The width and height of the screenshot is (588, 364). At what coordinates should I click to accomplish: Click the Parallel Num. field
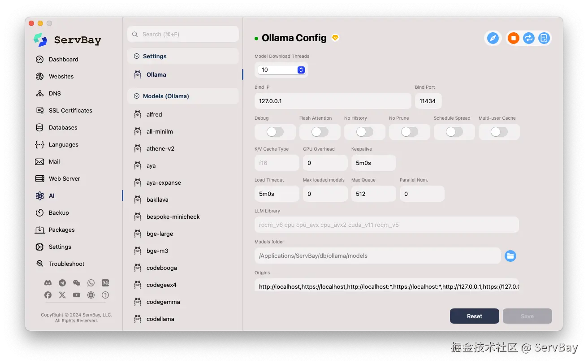[x=422, y=194]
